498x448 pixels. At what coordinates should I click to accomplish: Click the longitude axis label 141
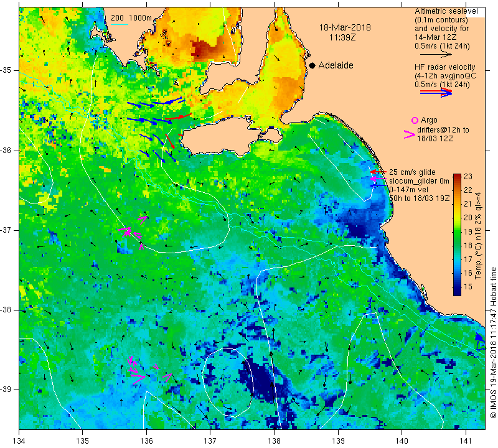pos(466,441)
